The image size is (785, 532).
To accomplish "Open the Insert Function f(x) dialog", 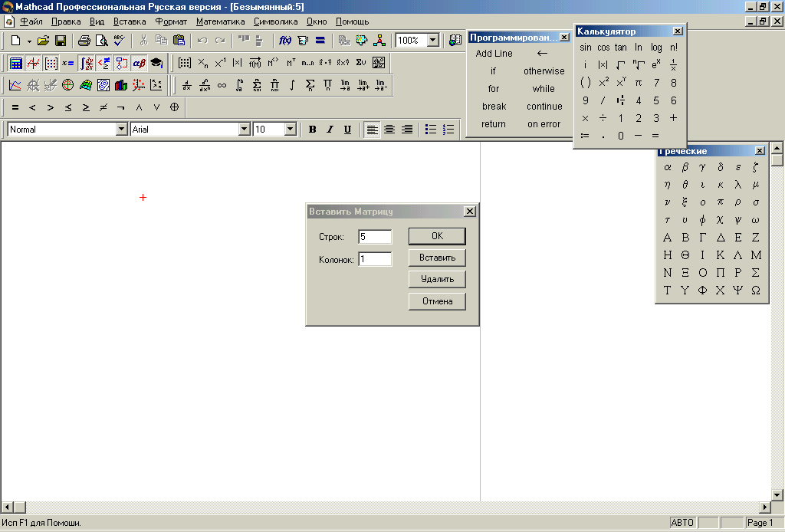I will [x=285, y=41].
